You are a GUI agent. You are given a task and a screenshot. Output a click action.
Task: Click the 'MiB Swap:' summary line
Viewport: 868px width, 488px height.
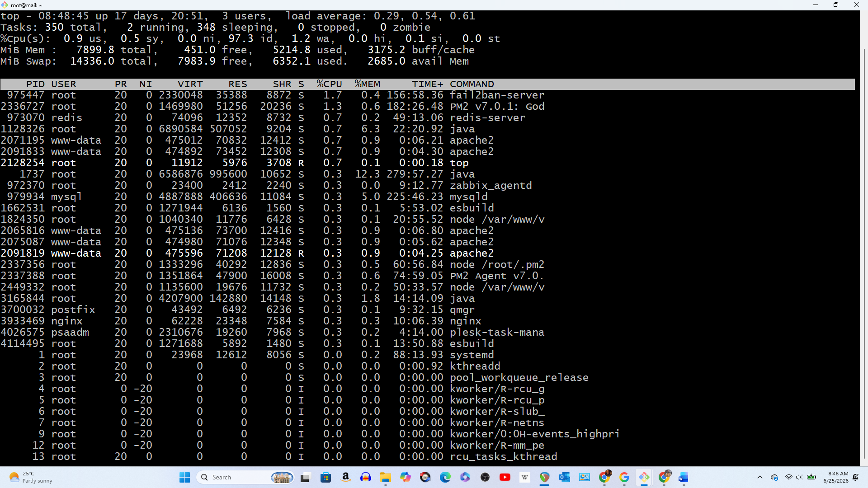[235, 61]
